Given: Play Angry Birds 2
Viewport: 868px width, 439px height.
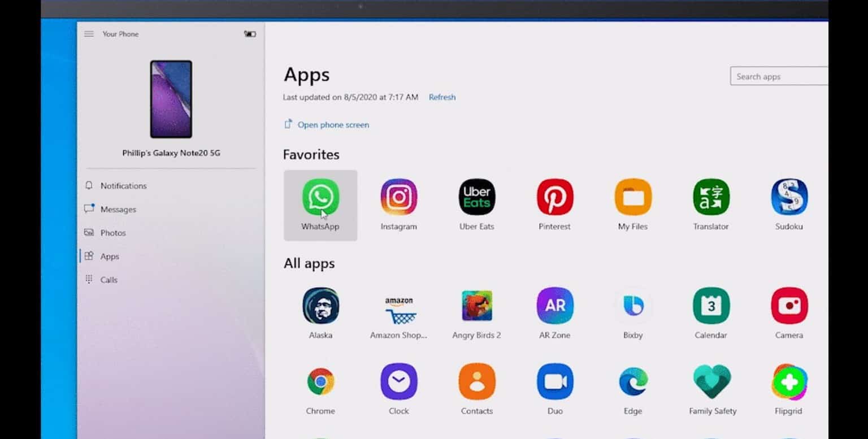Looking at the screenshot, I should [x=476, y=305].
